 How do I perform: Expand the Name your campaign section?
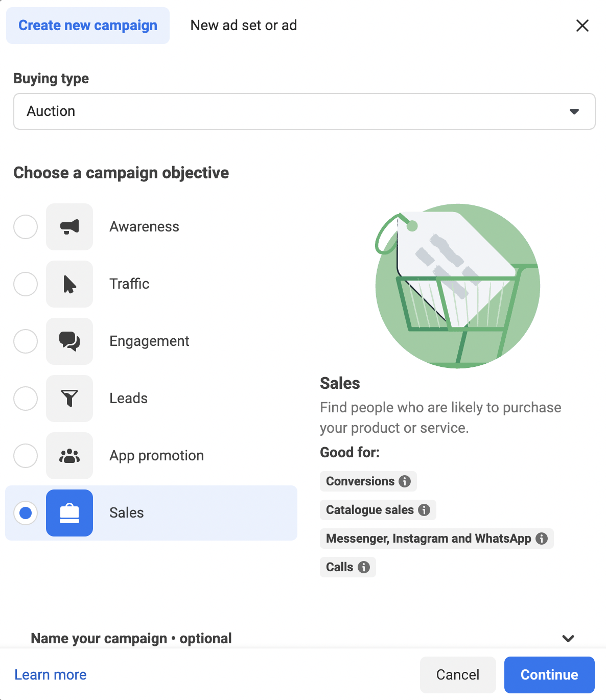tap(567, 638)
